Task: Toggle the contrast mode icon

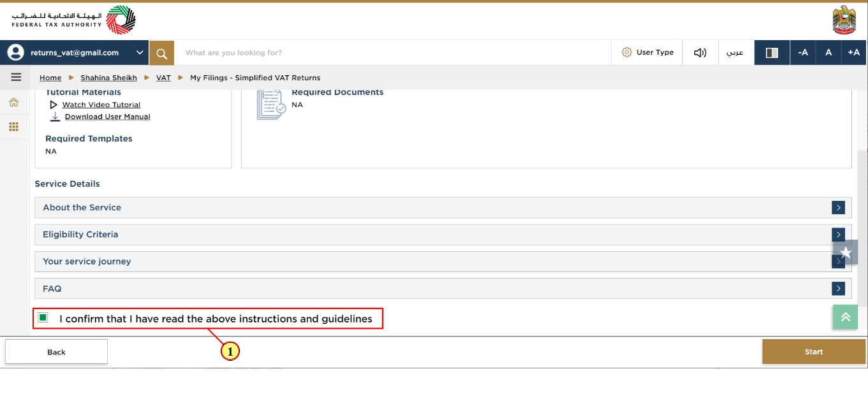Action: pyautogui.click(x=772, y=53)
